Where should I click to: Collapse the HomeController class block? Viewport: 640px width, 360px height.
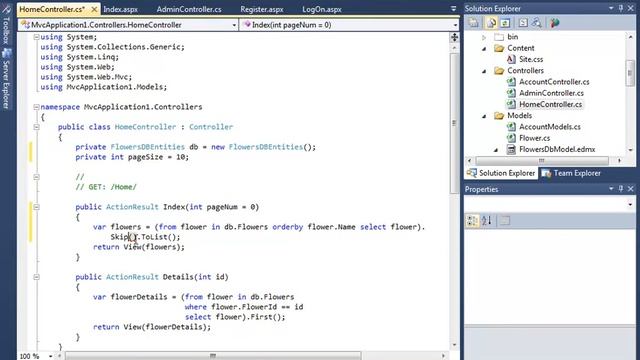(x=36, y=127)
